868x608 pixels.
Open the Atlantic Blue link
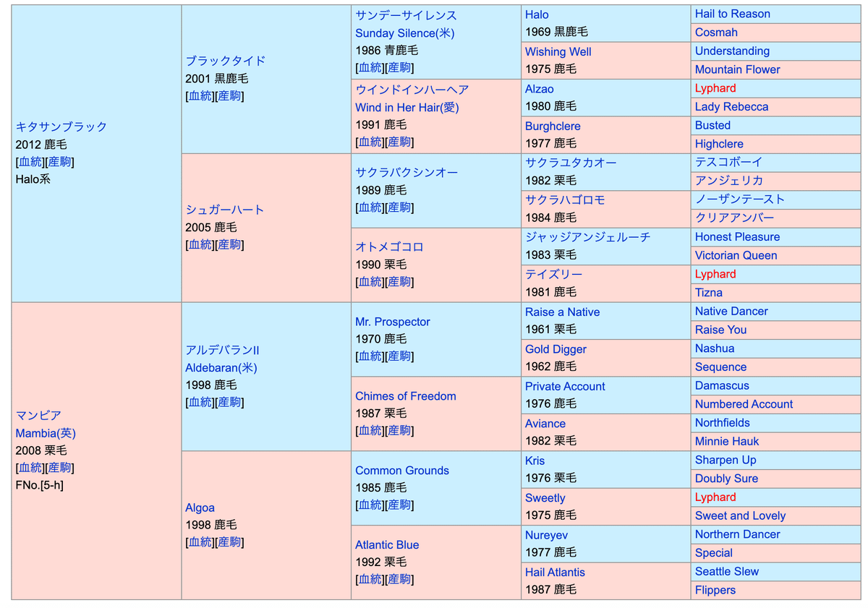(387, 545)
